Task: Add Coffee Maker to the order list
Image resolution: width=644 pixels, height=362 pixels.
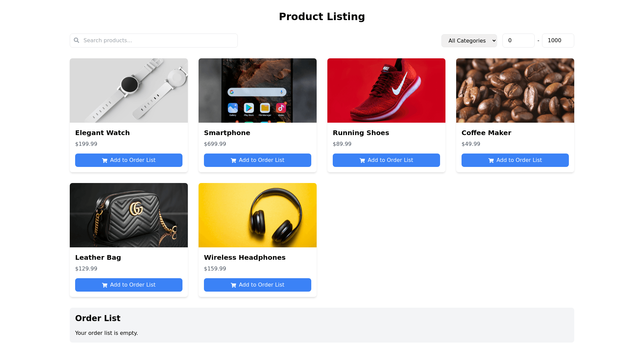Action: pyautogui.click(x=515, y=160)
